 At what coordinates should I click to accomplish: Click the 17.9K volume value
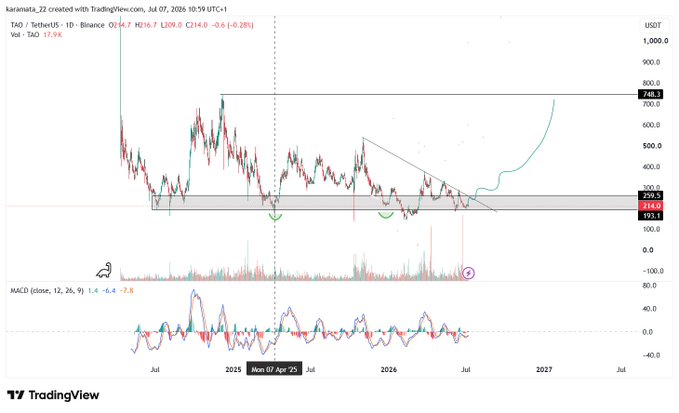click(52, 35)
